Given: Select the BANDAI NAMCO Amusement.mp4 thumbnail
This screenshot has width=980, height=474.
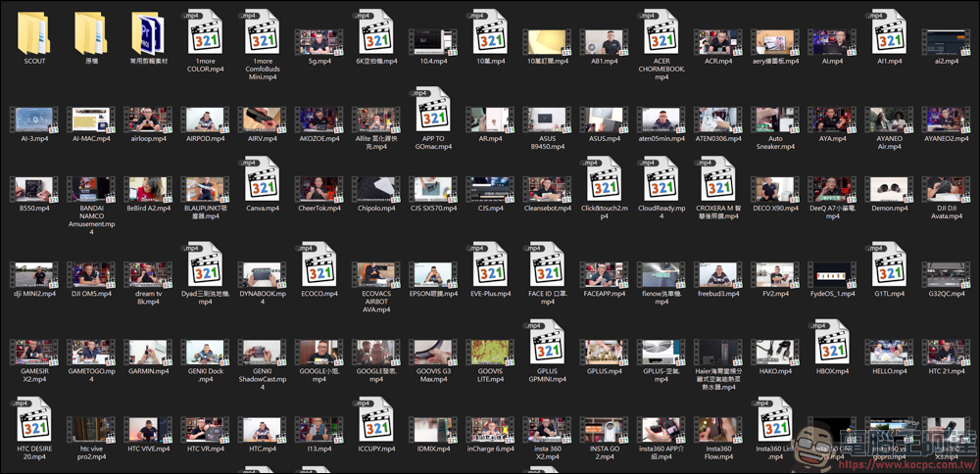Looking at the screenshot, I should pos(91,189).
